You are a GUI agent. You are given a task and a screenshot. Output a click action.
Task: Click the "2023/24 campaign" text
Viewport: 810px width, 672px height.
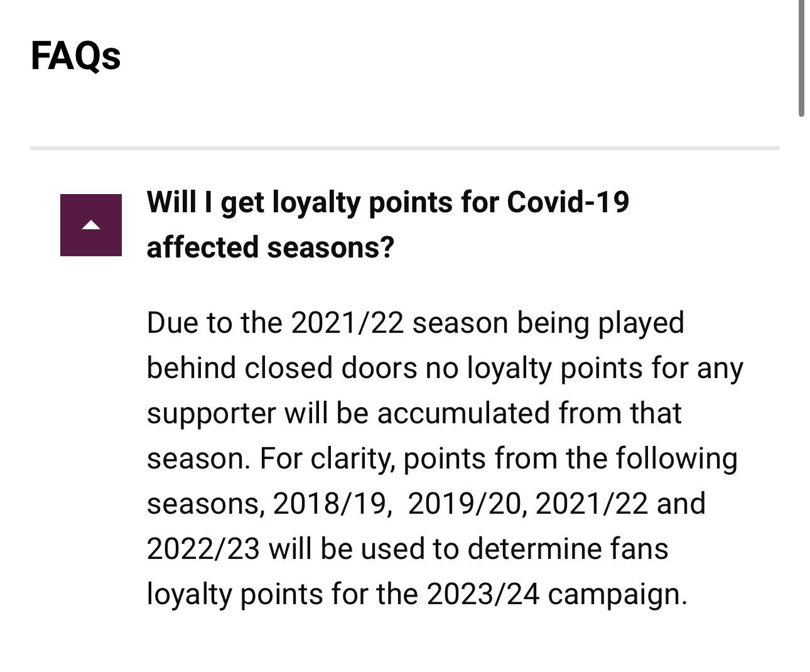[556, 594]
